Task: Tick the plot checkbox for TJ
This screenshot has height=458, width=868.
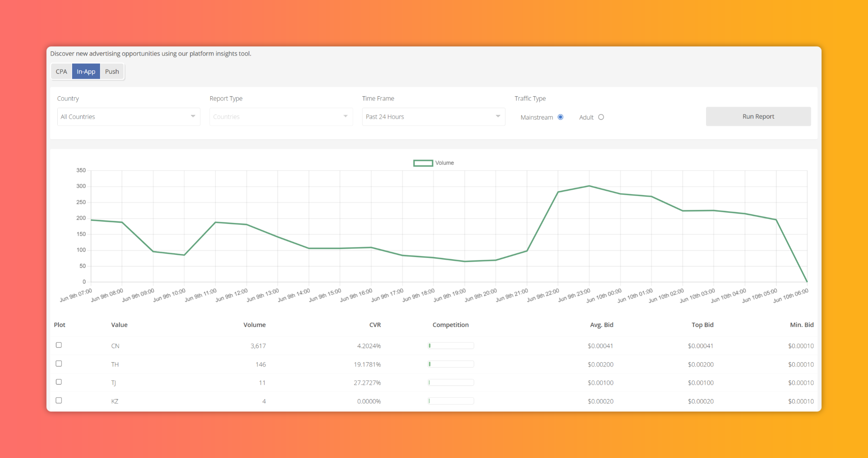Action: coord(59,382)
